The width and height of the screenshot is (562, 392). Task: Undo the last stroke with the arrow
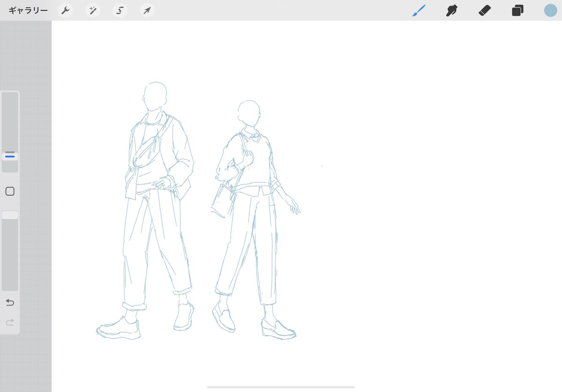tap(10, 303)
